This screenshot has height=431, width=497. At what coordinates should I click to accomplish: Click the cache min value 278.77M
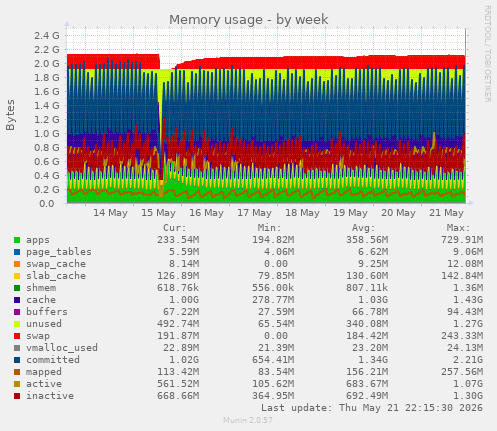(x=273, y=300)
